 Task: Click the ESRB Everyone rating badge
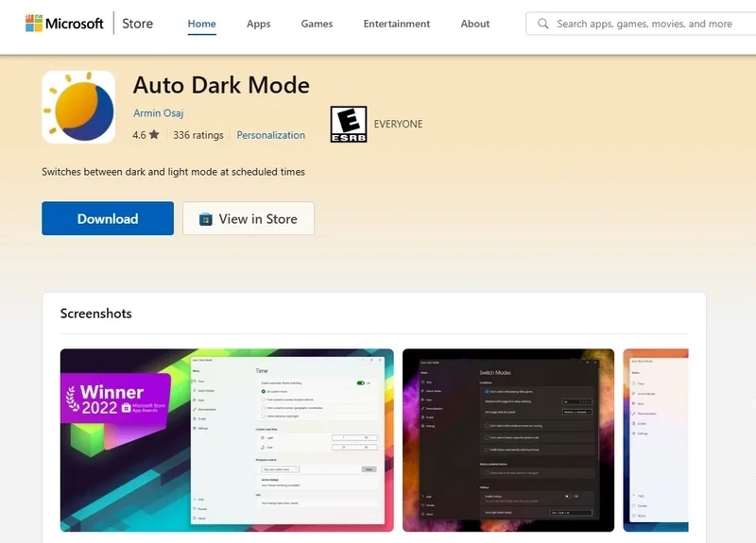(x=348, y=125)
